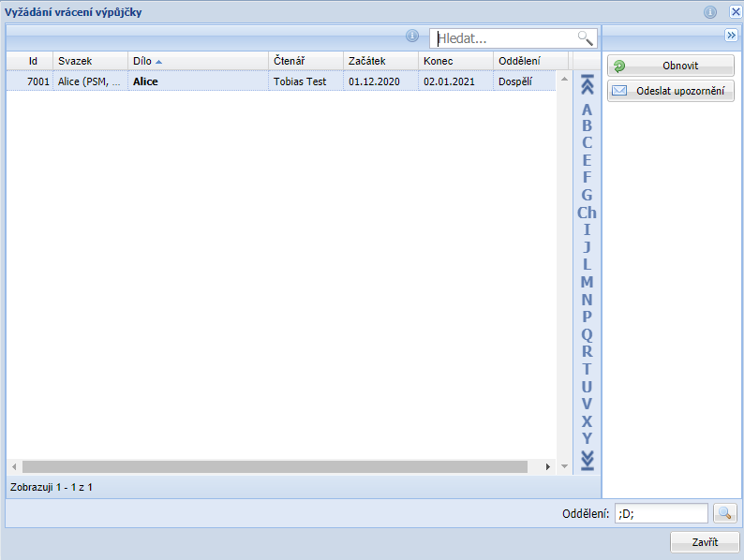Click the Hledat search input field
The height and width of the screenshot is (560, 744).
click(504, 38)
